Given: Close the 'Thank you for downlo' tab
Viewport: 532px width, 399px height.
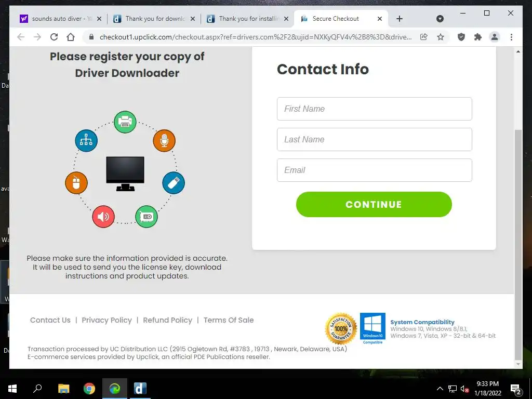Looking at the screenshot, I should pyautogui.click(x=193, y=19).
